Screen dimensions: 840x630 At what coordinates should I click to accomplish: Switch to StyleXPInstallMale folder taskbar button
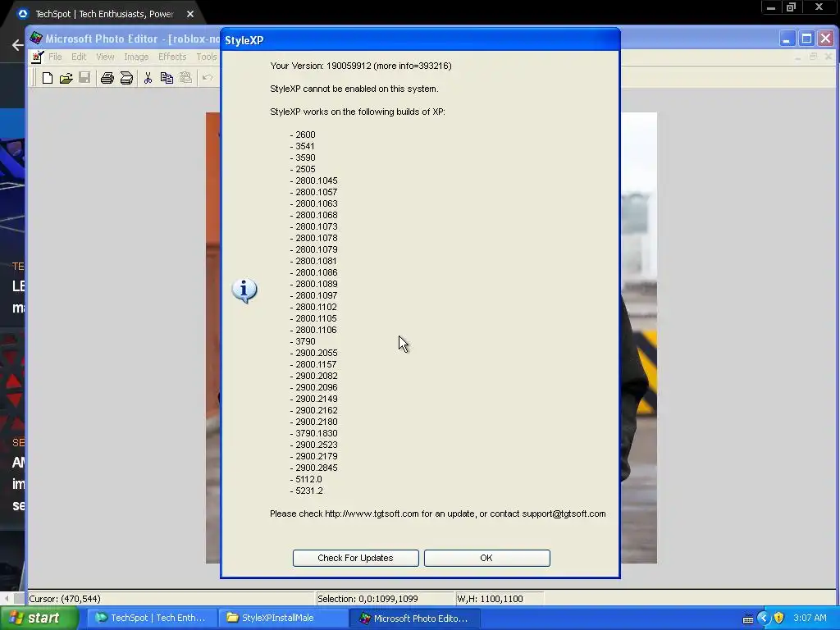[x=283, y=618]
